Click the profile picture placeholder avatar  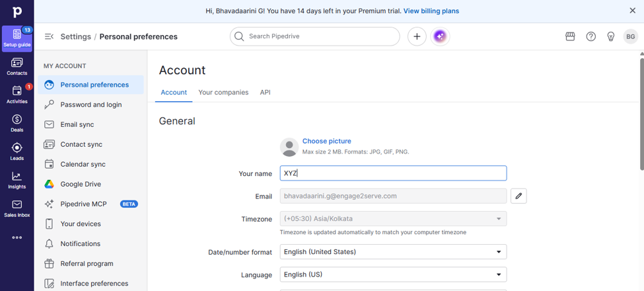click(289, 147)
